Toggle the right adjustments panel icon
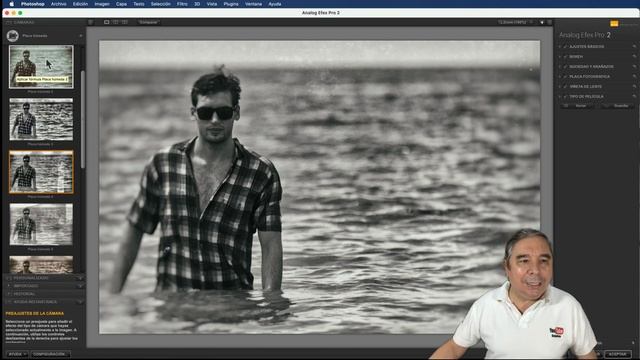The height and width of the screenshot is (360, 640). (x=549, y=22)
